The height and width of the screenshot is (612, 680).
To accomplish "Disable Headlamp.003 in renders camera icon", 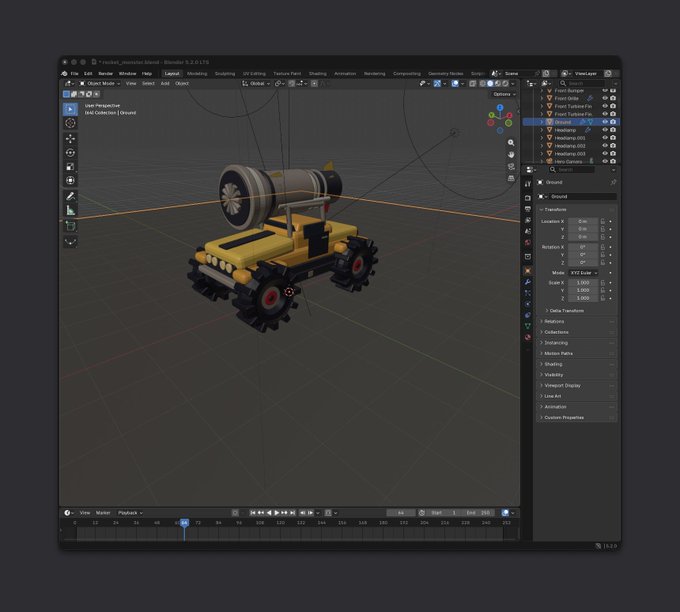I will (x=613, y=154).
